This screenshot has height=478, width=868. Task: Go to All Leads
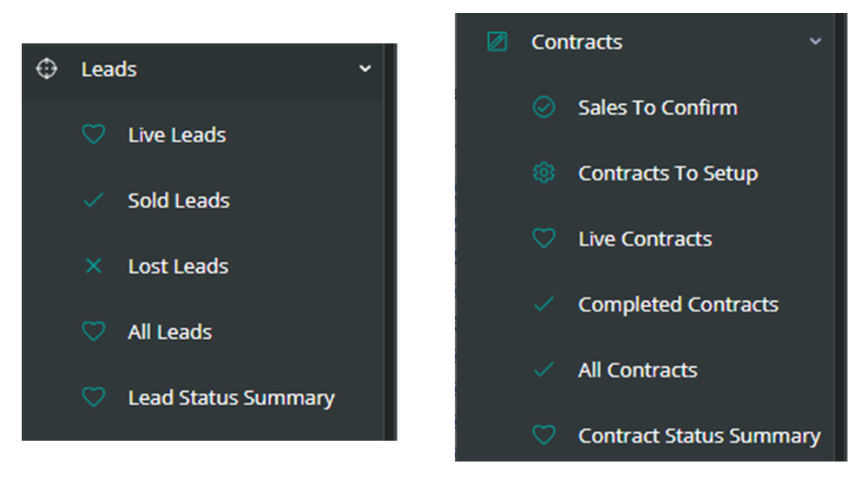click(x=170, y=332)
